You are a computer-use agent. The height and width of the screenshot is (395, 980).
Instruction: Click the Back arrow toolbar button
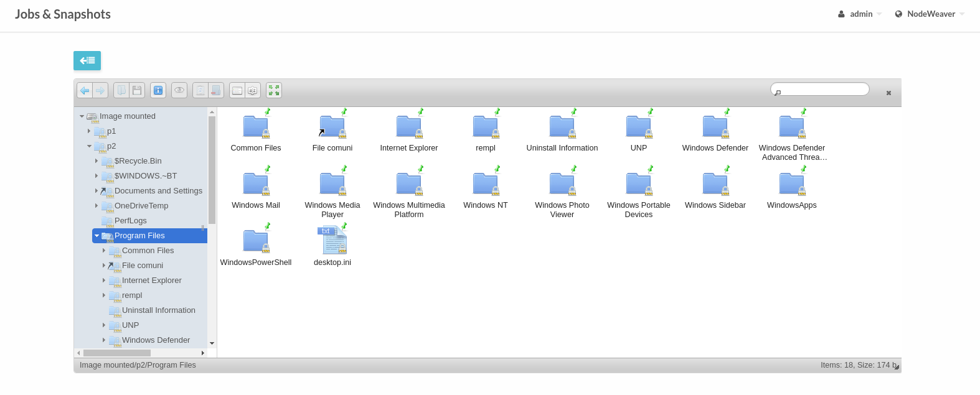click(85, 90)
